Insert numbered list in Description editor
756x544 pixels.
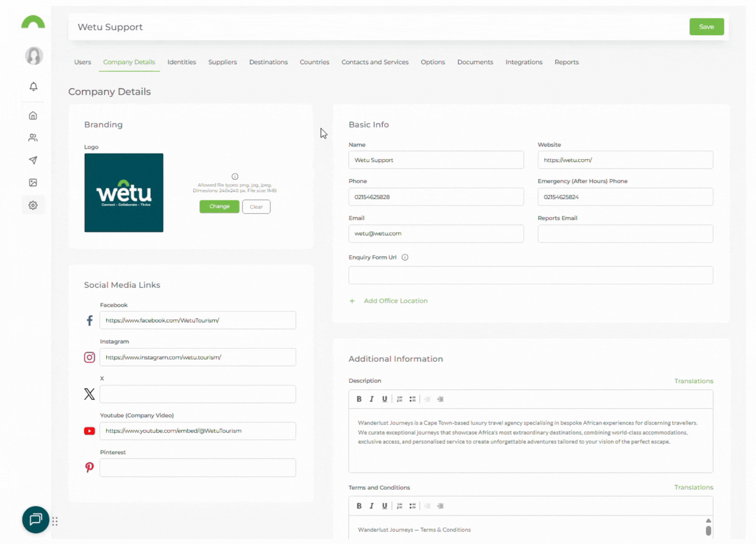click(400, 399)
